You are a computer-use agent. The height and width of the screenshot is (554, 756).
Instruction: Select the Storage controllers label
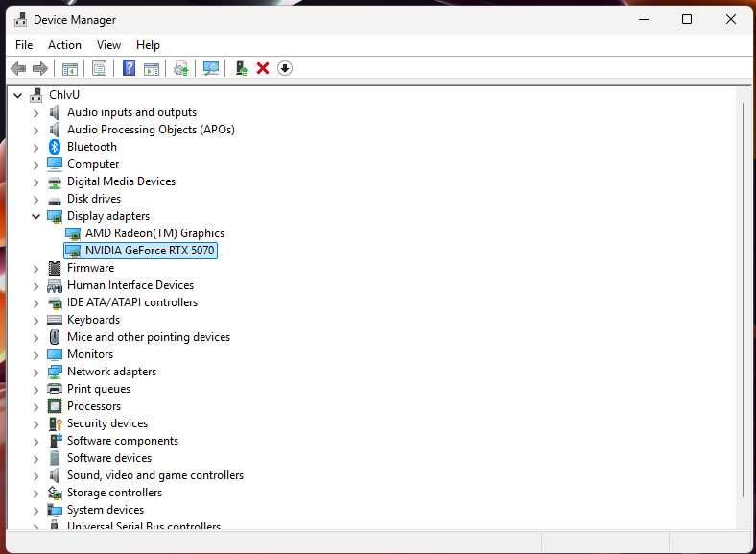pyautogui.click(x=115, y=493)
